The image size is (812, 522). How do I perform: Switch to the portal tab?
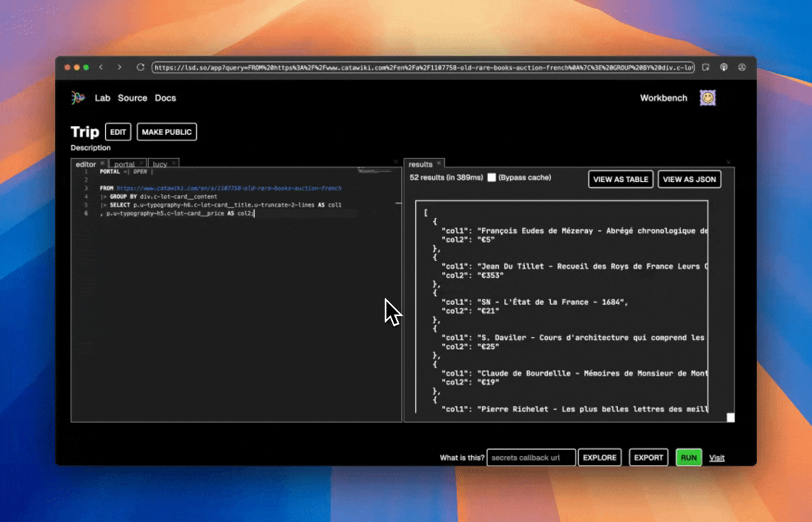click(x=125, y=164)
